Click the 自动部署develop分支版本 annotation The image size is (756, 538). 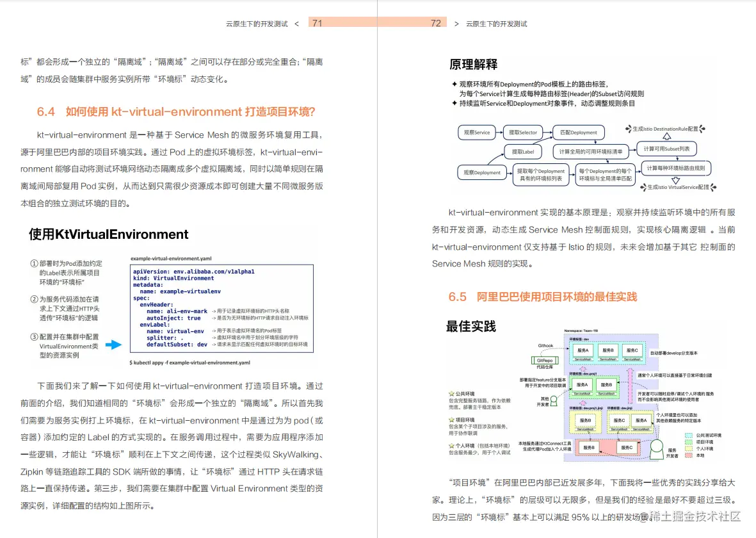[673, 353]
